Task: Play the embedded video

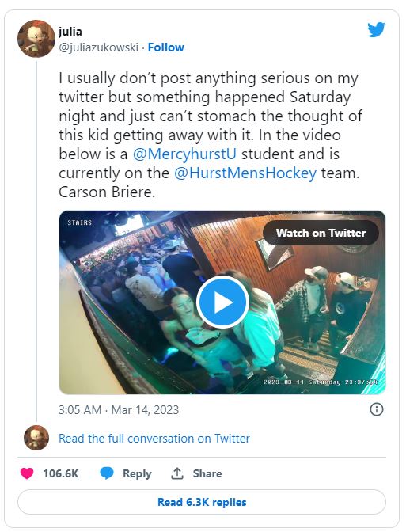Action: (x=223, y=302)
